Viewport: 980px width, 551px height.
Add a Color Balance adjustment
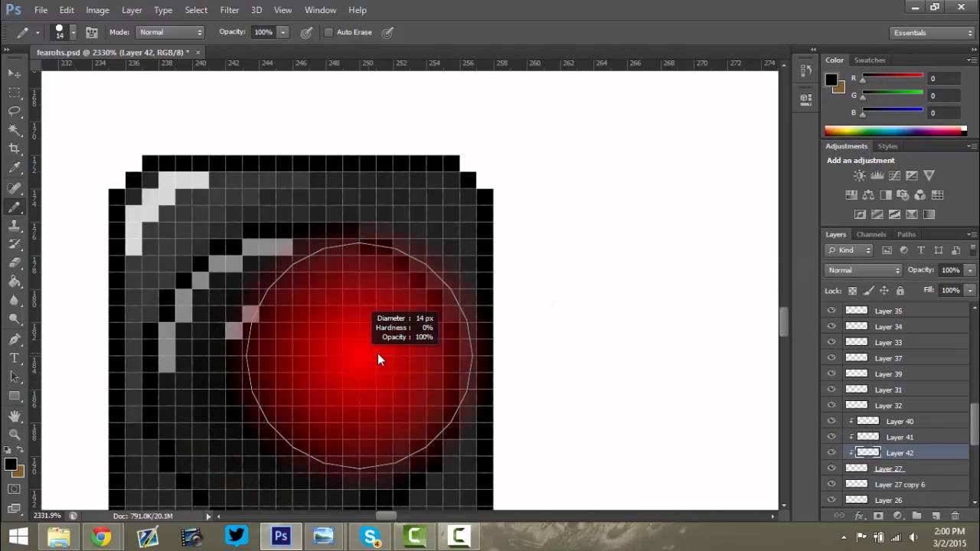tap(868, 195)
